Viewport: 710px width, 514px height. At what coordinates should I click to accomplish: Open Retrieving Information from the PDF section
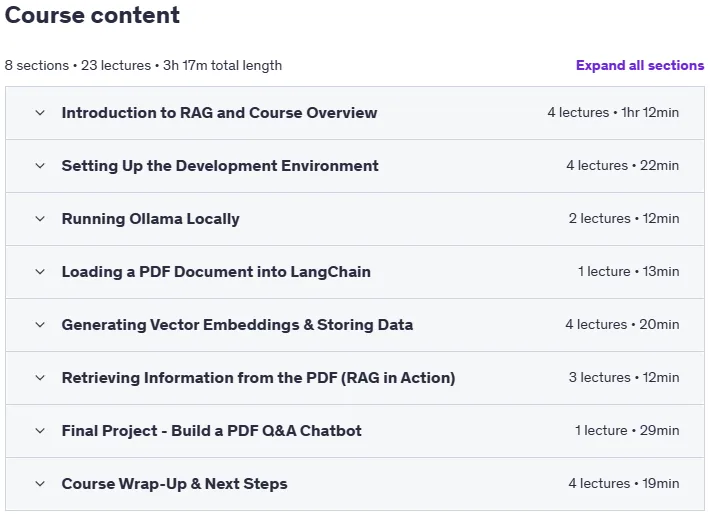tap(259, 378)
